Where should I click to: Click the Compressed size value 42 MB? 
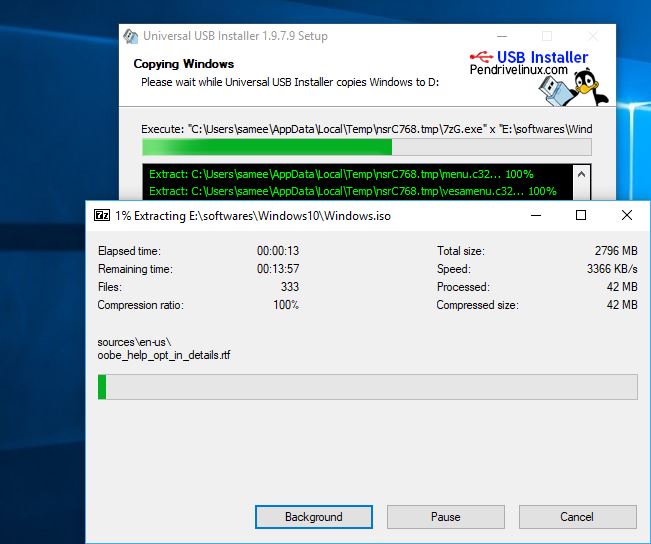pos(622,305)
